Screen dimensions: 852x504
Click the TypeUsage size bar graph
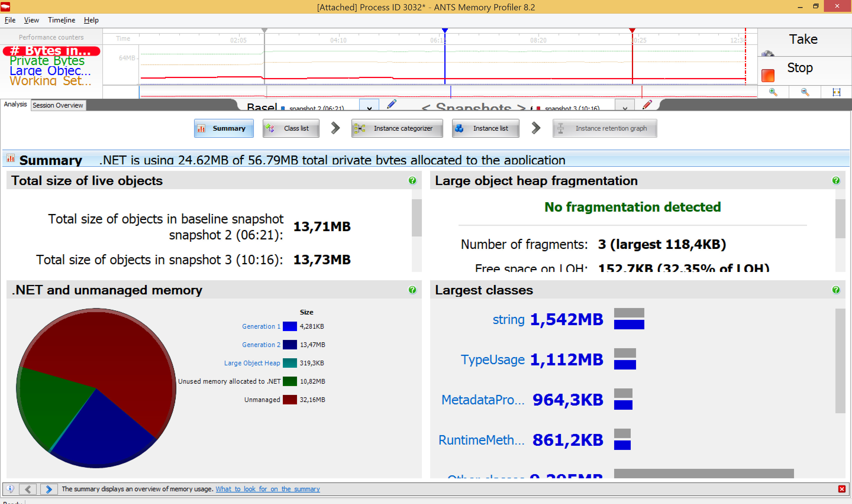625,359
